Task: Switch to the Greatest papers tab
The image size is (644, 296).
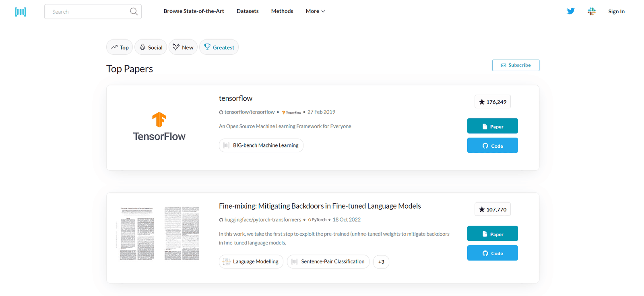Action: click(219, 47)
